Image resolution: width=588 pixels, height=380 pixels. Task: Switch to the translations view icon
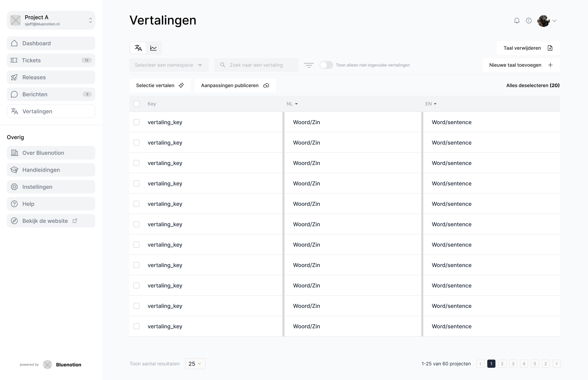(x=138, y=48)
